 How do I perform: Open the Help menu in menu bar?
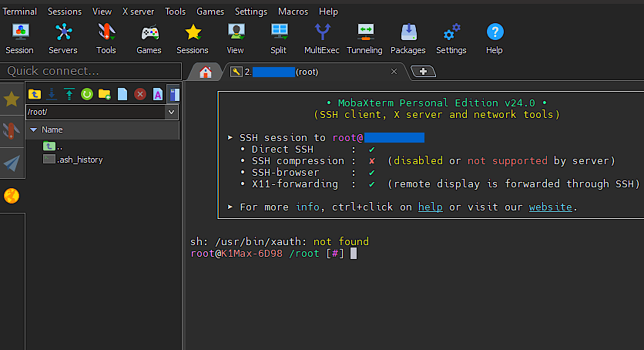click(328, 12)
